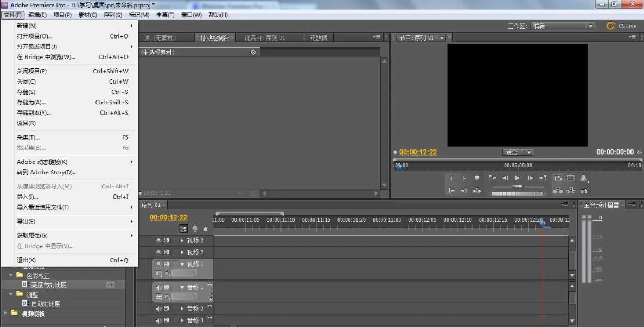Click the timeline Snap magnet icon

[x=183, y=229]
